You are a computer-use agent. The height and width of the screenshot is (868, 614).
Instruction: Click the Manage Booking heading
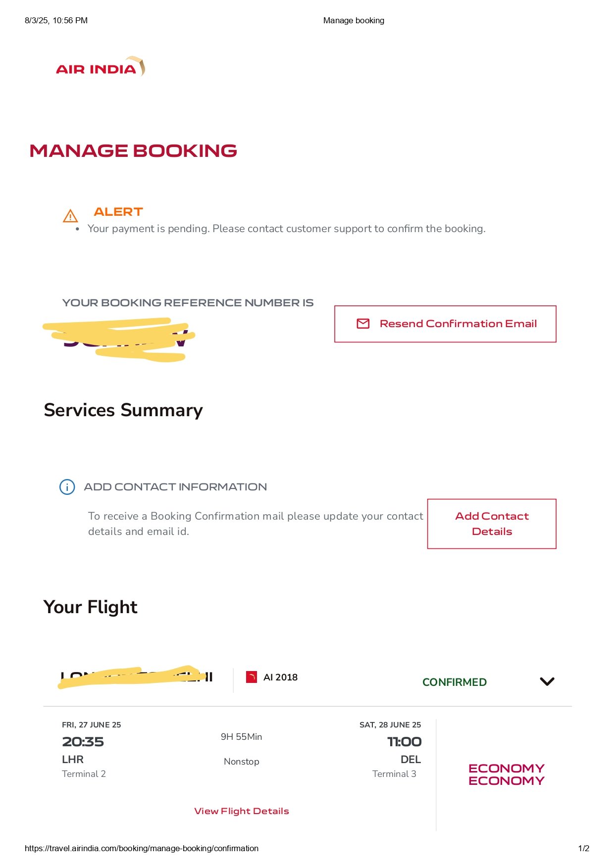133,150
